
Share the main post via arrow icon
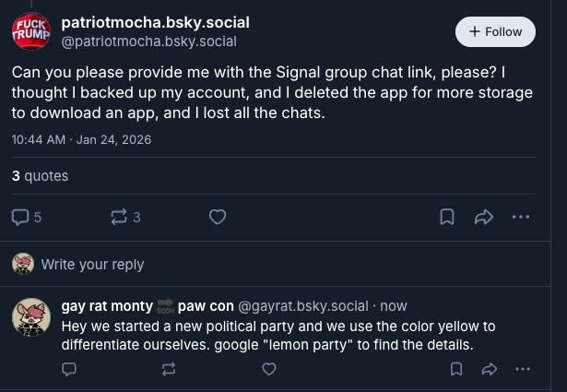483,218
